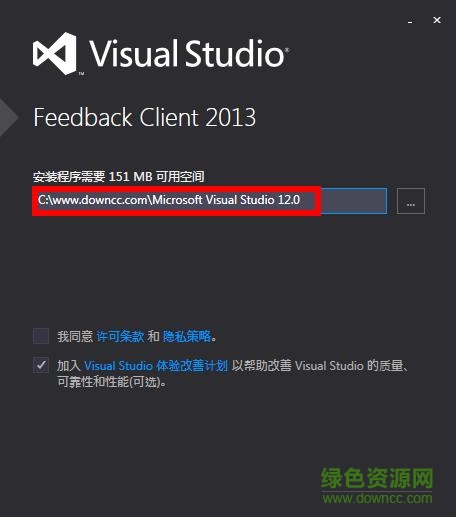
Task: Uncheck the 加入 Visual Studio 体验改善计划 checkbox
Action: [x=41, y=365]
